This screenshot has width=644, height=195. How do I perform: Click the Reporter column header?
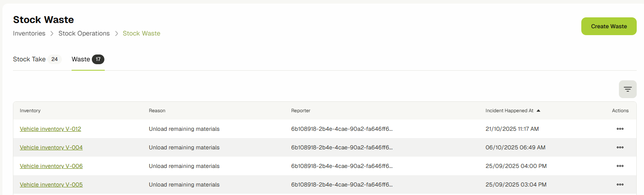point(301,111)
